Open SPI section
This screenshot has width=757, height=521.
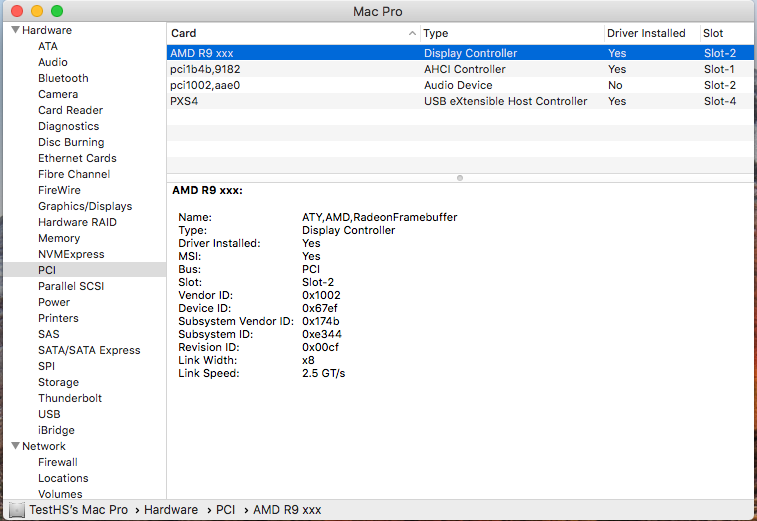pyautogui.click(x=46, y=366)
